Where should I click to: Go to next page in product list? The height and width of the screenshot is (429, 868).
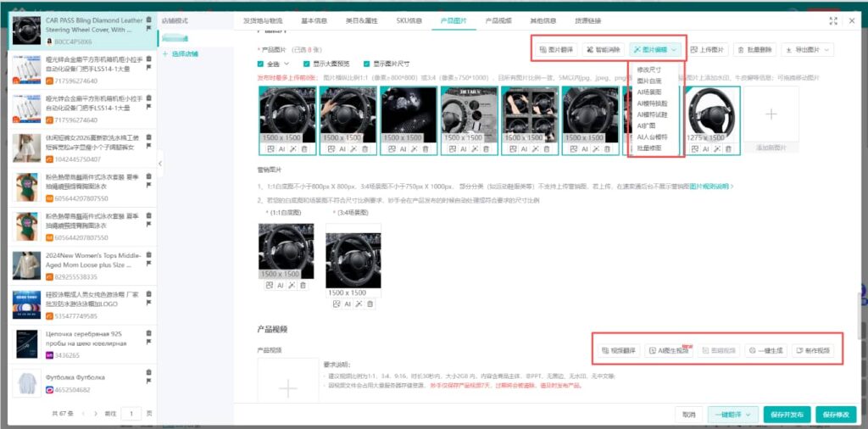[x=96, y=414]
